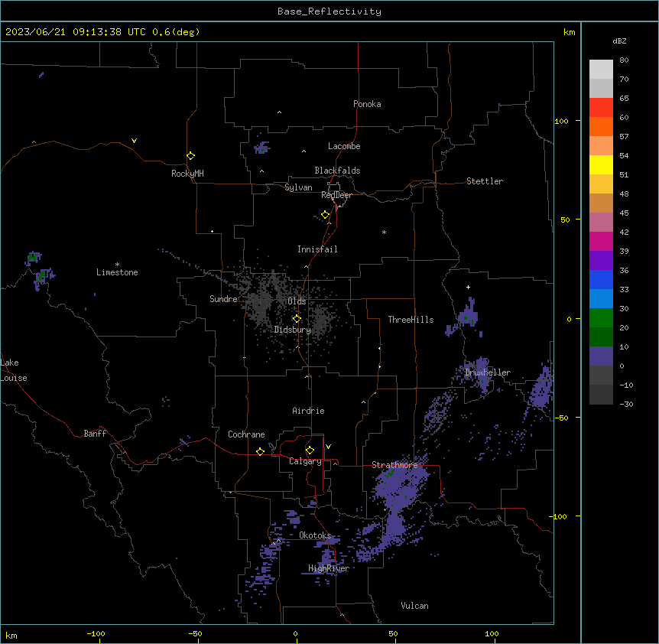Click the 100 tick on vertical km axis
This screenshot has width=659, height=644.
[561, 121]
